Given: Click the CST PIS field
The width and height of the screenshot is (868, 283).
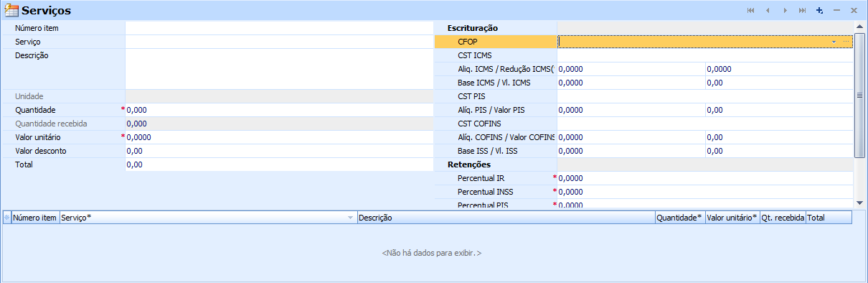Looking at the screenshot, I should click(705, 96).
